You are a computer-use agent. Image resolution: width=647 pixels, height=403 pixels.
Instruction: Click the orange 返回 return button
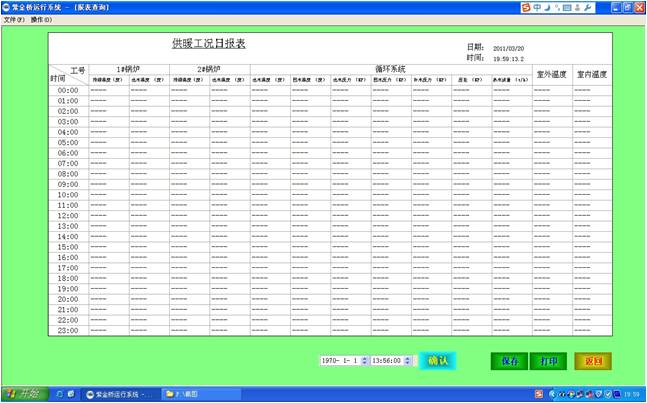[594, 360]
